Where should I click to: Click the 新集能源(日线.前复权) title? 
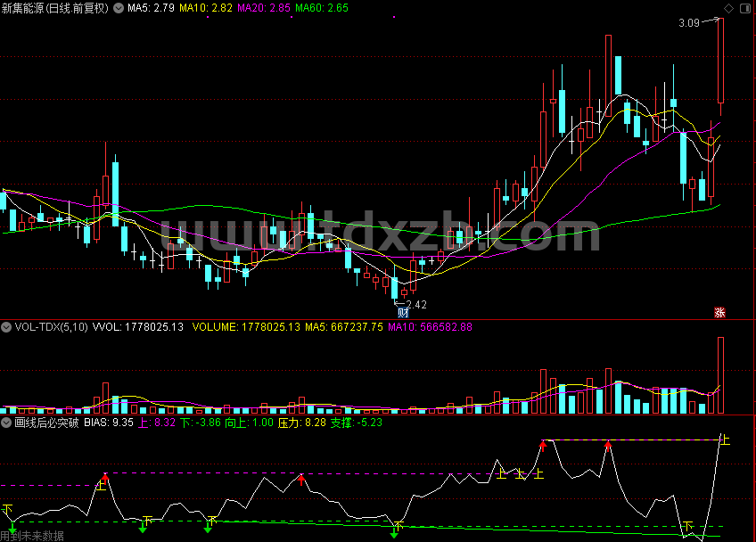click(55, 8)
